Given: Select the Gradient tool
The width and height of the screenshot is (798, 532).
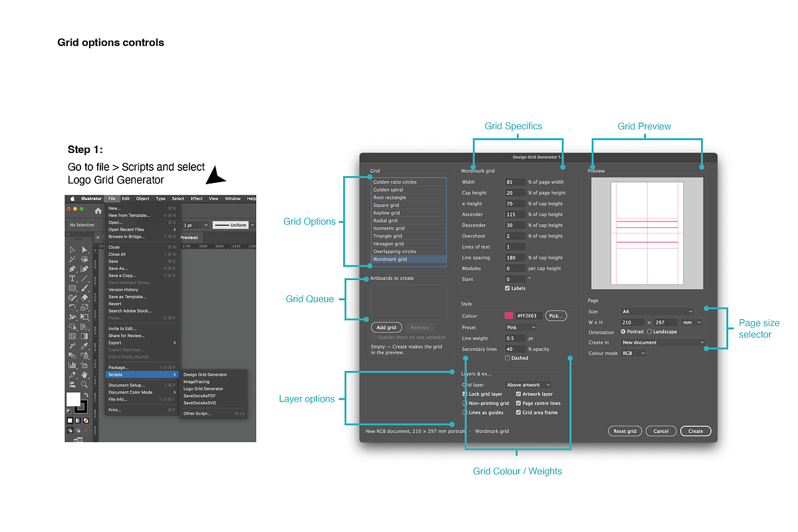Looking at the screenshot, I should pyautogui.click(x=84, y=336).
